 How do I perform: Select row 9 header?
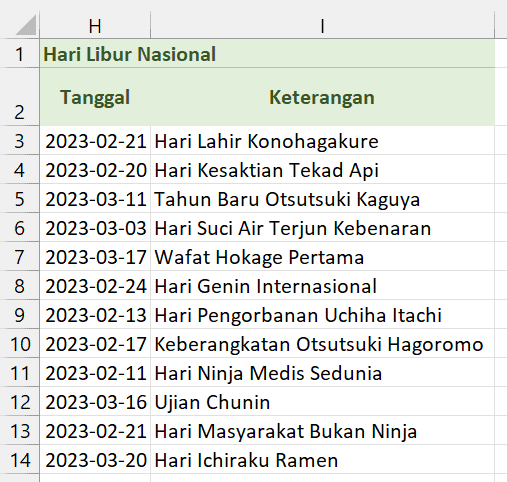[19, 314]
